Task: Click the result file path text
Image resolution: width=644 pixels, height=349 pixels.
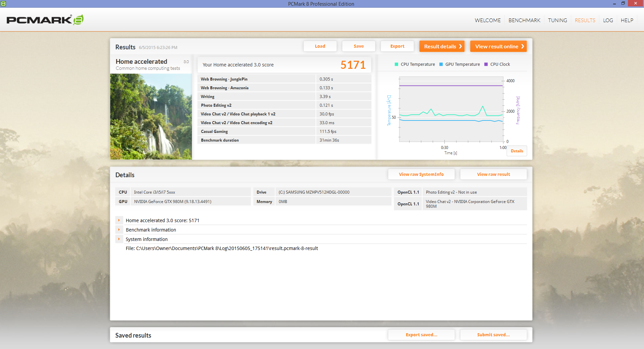Action: 222,248
